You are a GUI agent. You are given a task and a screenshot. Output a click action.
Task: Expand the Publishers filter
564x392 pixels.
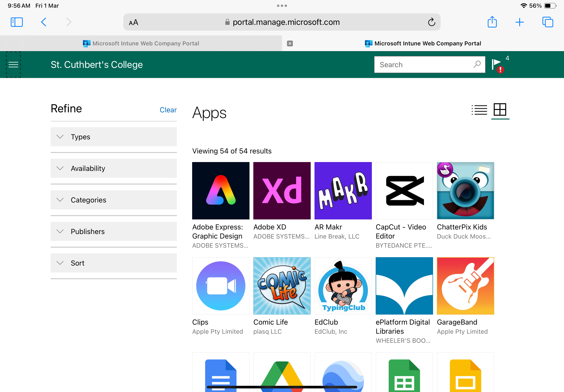tap(114, 231)
